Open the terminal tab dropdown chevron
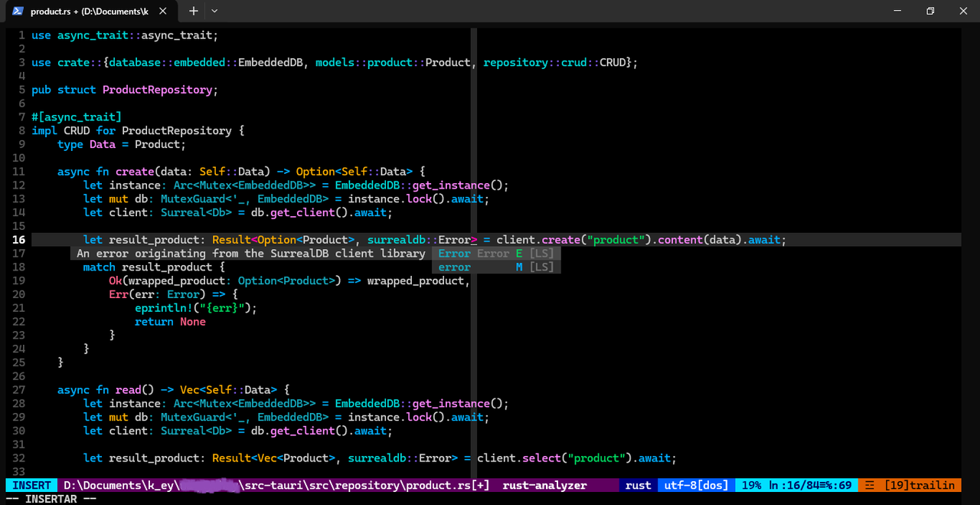Image resolution: width=980 pixels, height=505 pixels. click(x=213, y=11)
